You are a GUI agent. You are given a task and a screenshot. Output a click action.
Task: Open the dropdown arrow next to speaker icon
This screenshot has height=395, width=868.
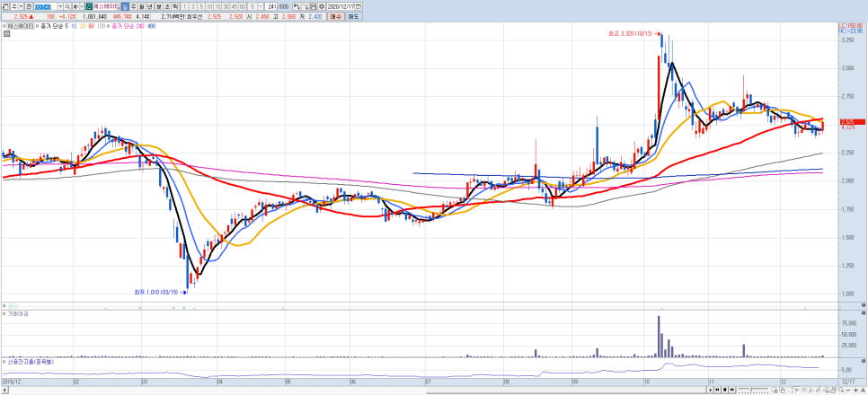[82, 6]
